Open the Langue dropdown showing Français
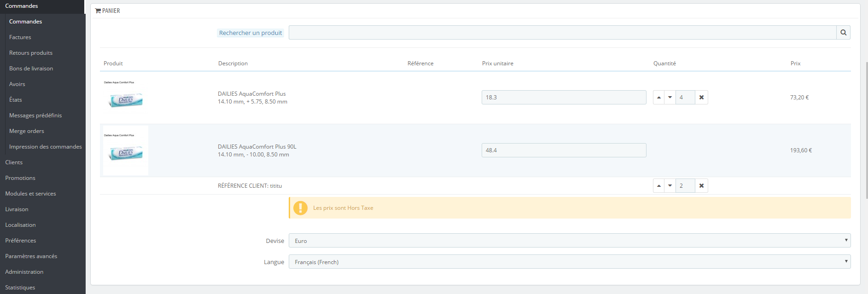This screenshot has width=868, height=294. pyautogui.click(x=570, y=262)
